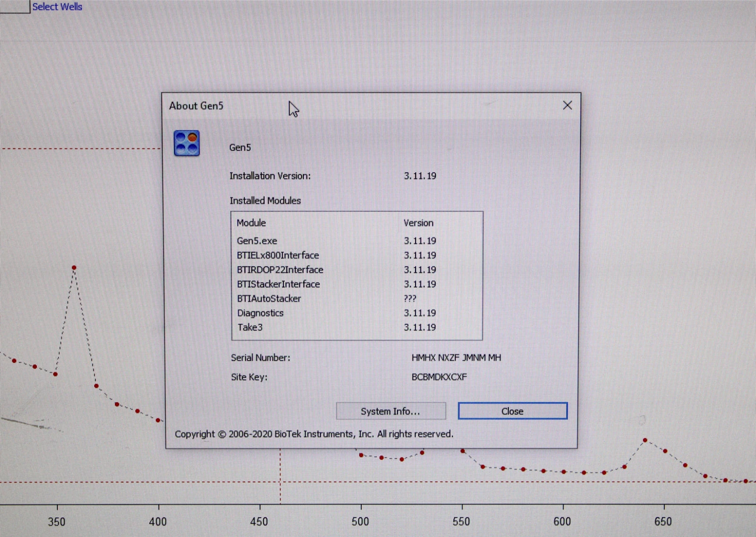Screen dimensions: 756x537
Task: Click the Installation Version number 3.11.19
Action: click(420, 176)
